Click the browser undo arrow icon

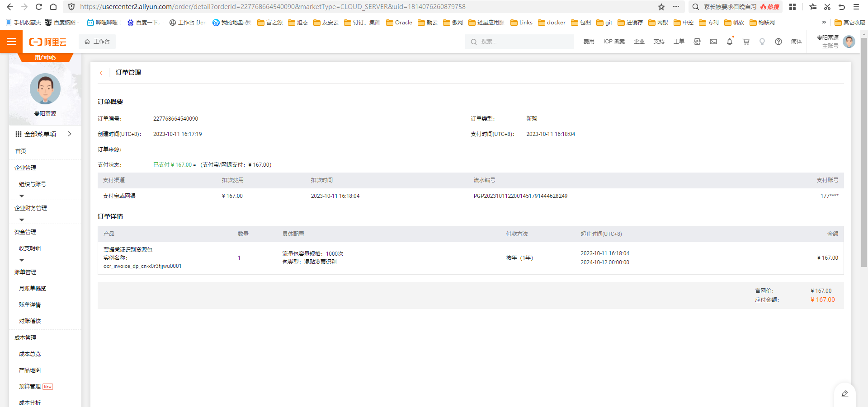point(842,7)
